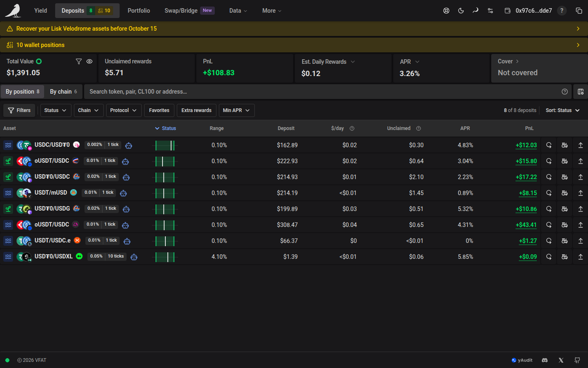
Task: Expand the Data menu
Action: tap(238, 11)
